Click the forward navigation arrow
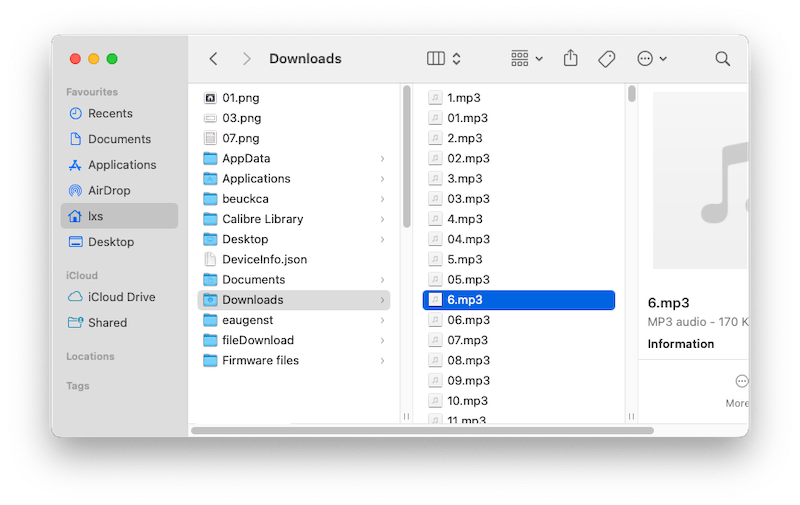The image size is (800, 505). pos(246,59)
